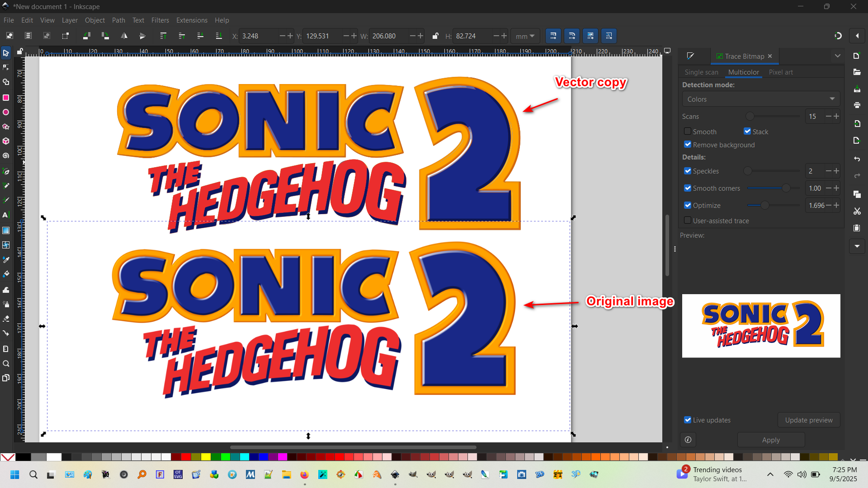This screenshot has height=488, width=868.
Task: Click the Print icon in command bar
Action: pyautogui.click(x=857, y=105)
